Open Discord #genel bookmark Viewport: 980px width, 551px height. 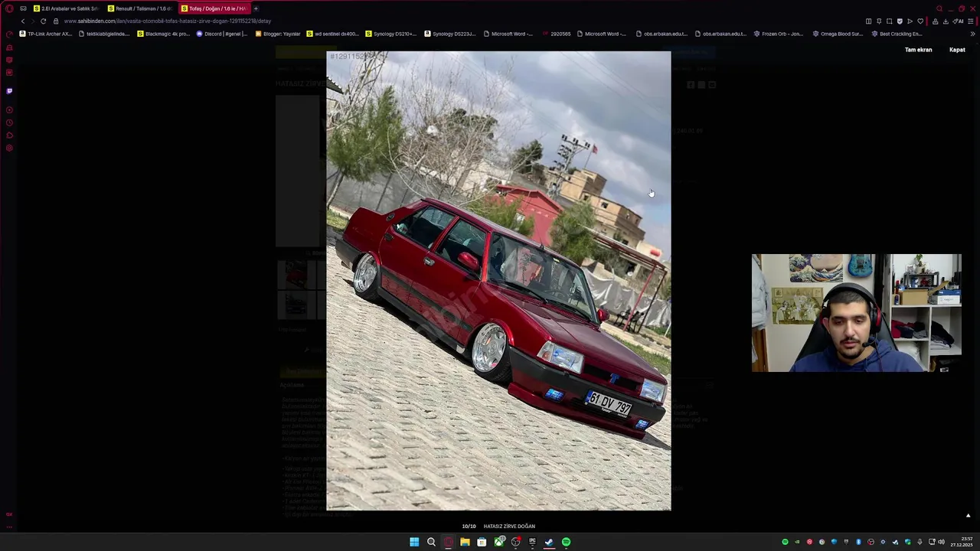point(222,34)
